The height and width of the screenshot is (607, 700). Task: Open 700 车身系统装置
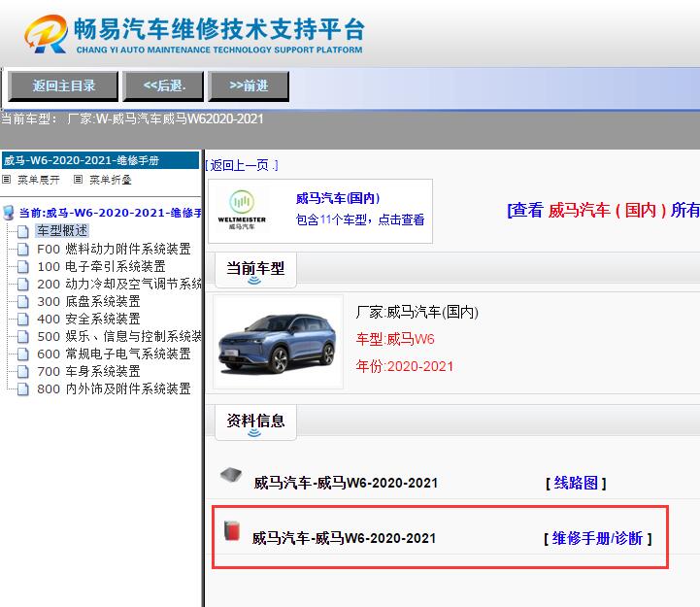coord(89,371)
